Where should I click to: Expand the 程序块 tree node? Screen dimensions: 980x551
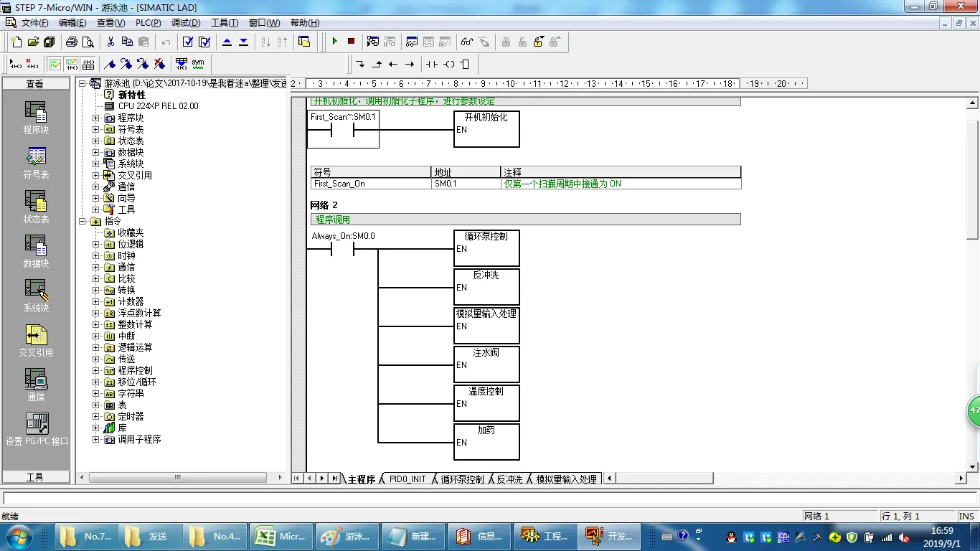tap(95, 118)
